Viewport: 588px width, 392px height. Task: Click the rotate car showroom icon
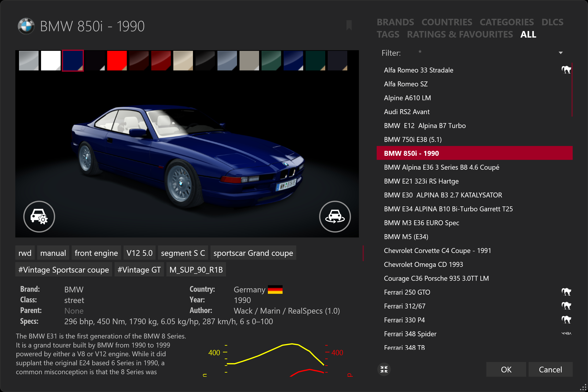[335, 216]
